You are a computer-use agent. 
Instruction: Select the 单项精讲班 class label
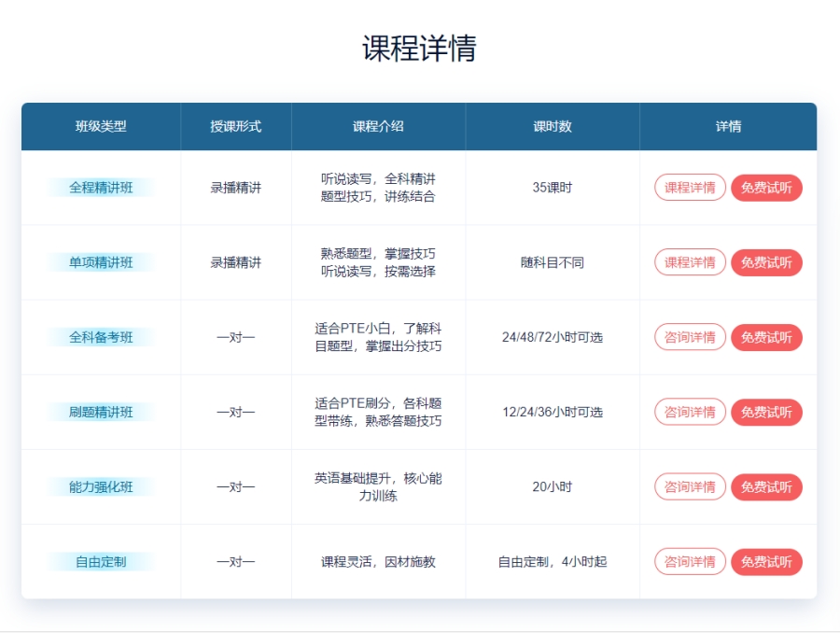click(101, 262)
